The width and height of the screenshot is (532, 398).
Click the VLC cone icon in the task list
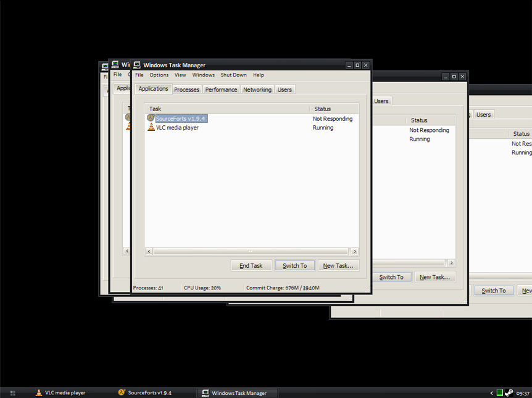[151, 127]
